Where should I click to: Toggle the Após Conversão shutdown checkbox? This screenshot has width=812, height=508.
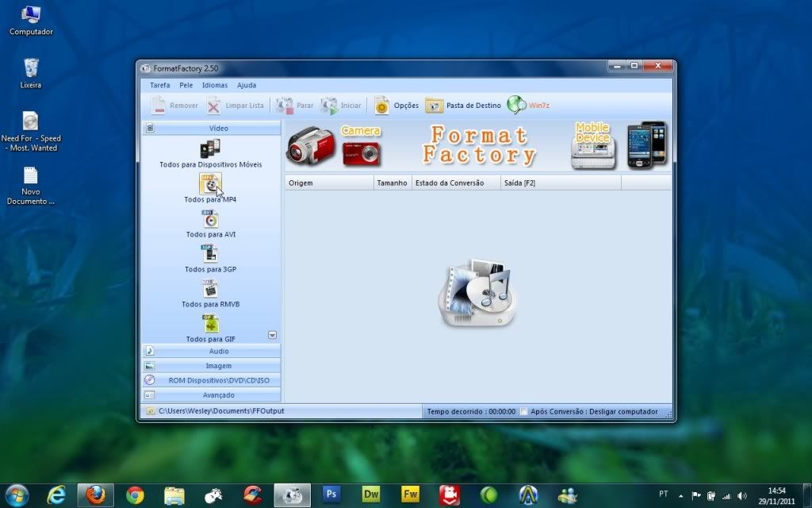click(523, 412)
